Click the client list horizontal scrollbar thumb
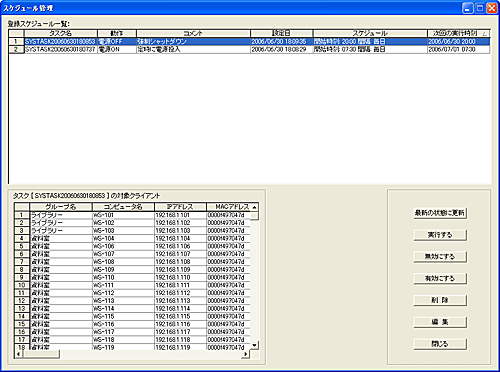500x372 pixels. click(41, 354)
